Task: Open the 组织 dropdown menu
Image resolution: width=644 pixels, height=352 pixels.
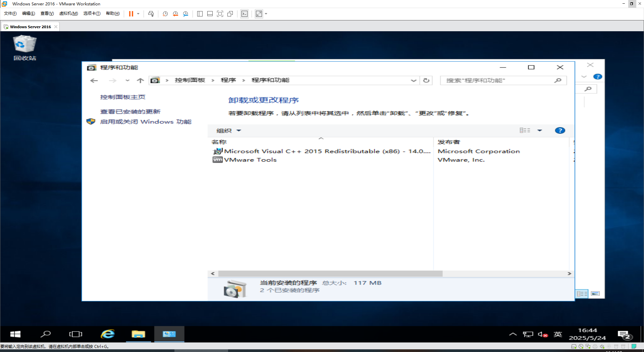Action: [228, 131]
